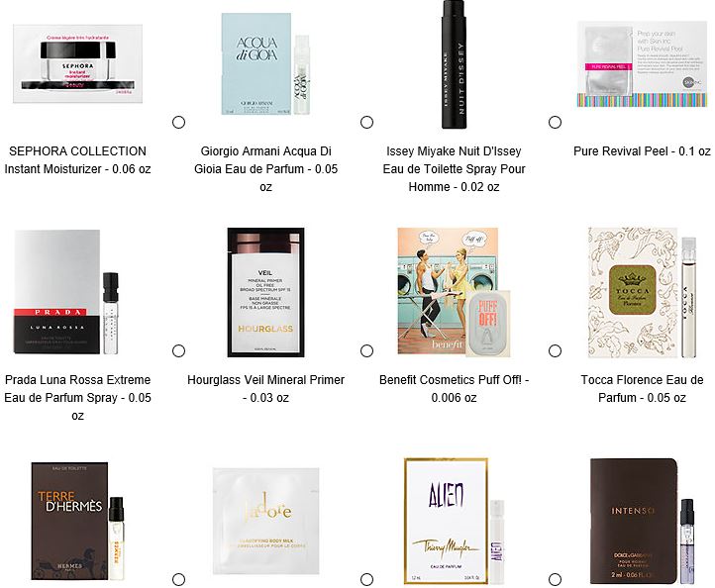Click the Issey Miyake Nuit D'Issey vial image
The height and width of the screenshot is (588, 715).
tap(455, 64)
